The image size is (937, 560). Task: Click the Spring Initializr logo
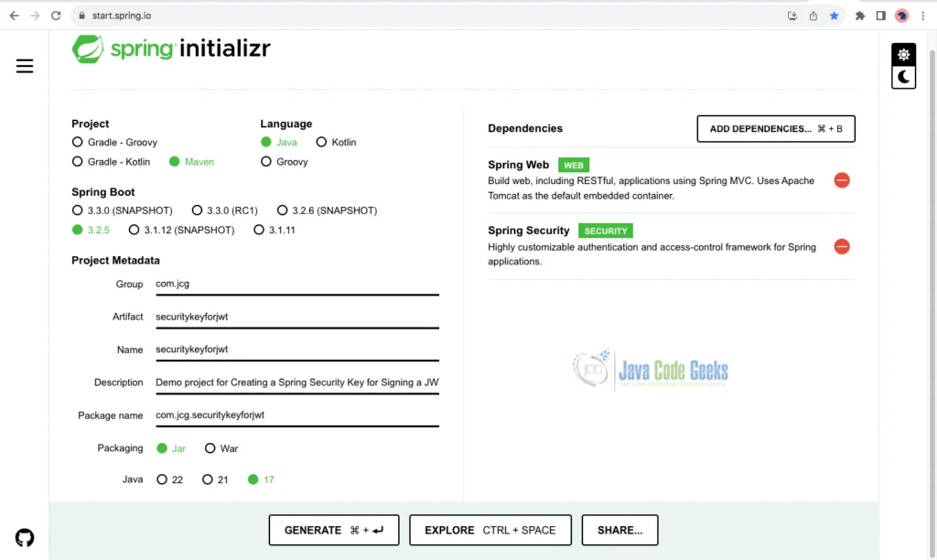point(171,49)
